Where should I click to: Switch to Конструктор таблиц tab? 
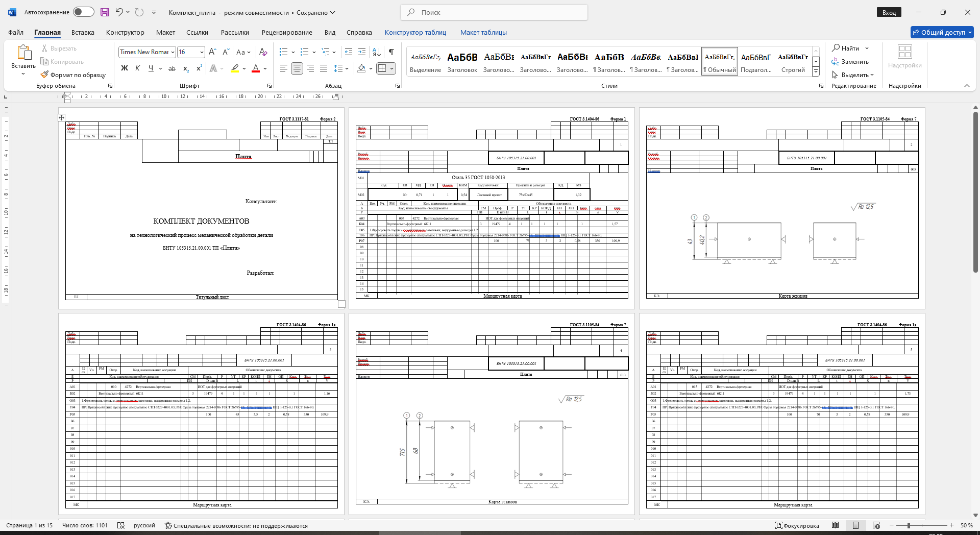coord(415,32)
